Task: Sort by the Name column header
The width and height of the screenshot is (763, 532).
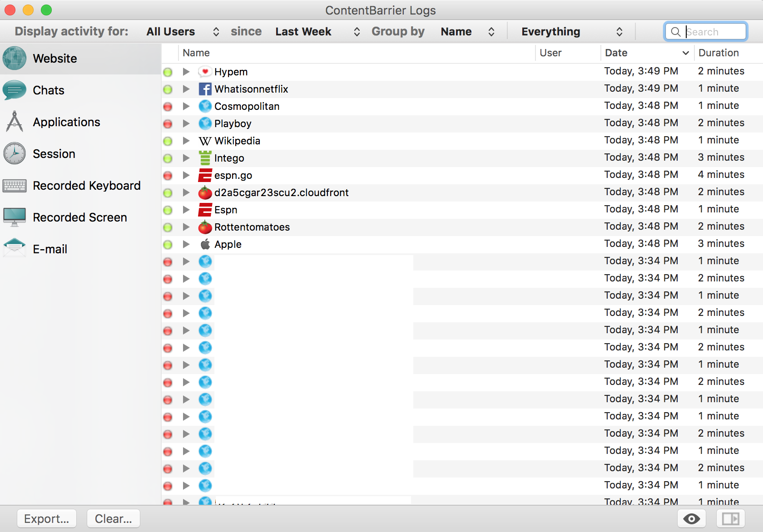Action: [x=357, y=53]
